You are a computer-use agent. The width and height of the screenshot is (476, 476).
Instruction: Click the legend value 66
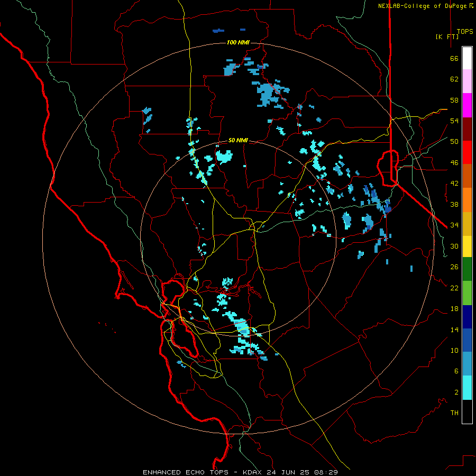454,59
